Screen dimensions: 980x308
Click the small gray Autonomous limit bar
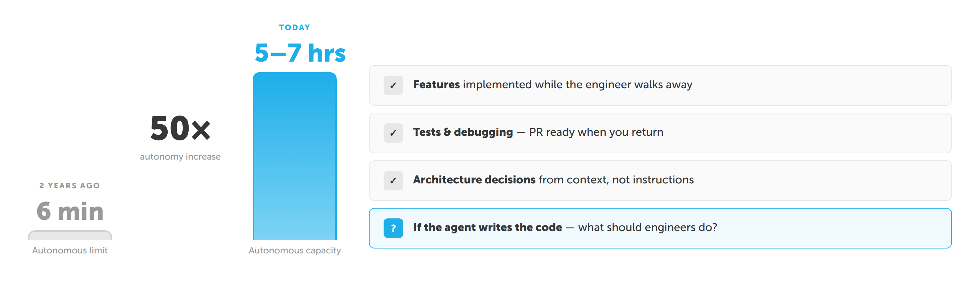click(x=70, y=235)
